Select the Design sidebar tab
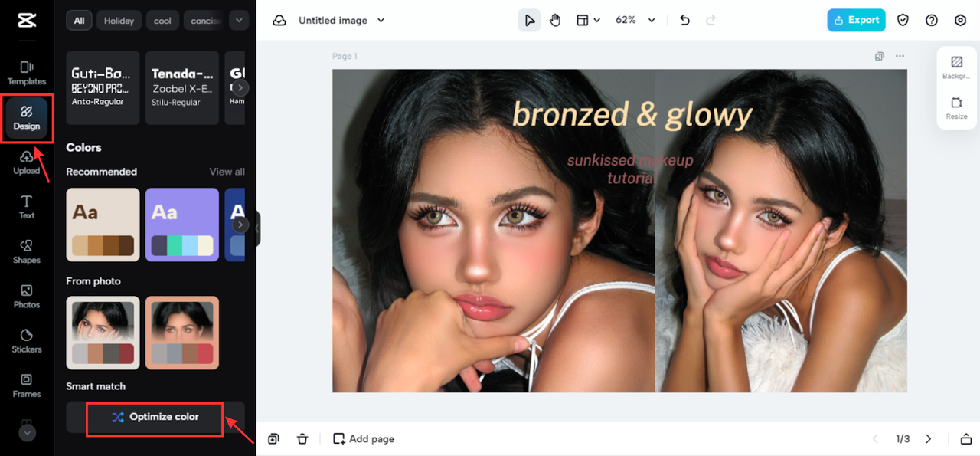 [x=27, y=118]
